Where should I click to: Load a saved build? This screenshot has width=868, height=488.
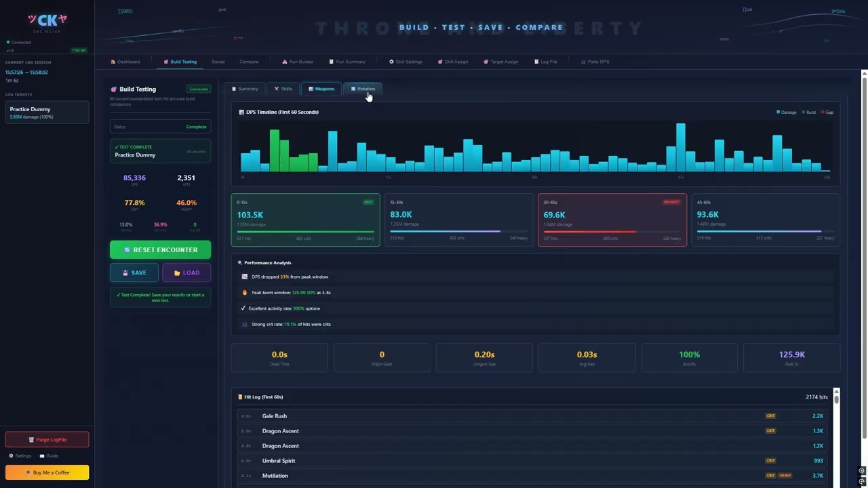pos(186,272)
